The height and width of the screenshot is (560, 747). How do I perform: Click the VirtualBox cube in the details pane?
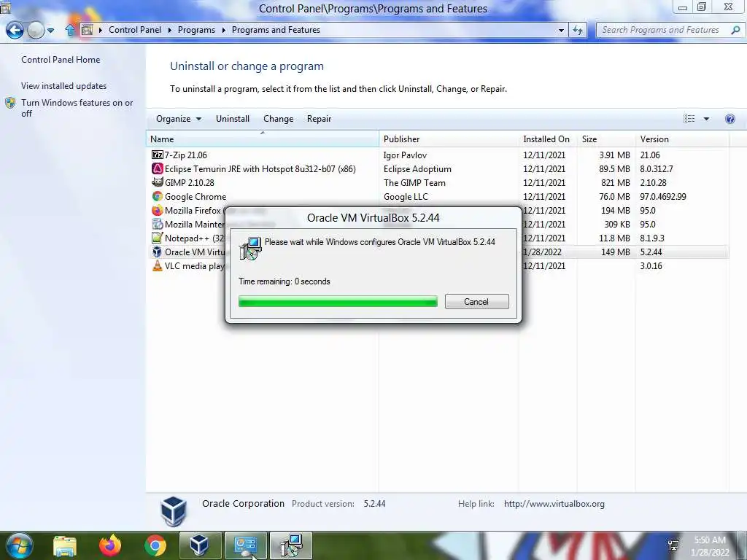click(174, 511)
